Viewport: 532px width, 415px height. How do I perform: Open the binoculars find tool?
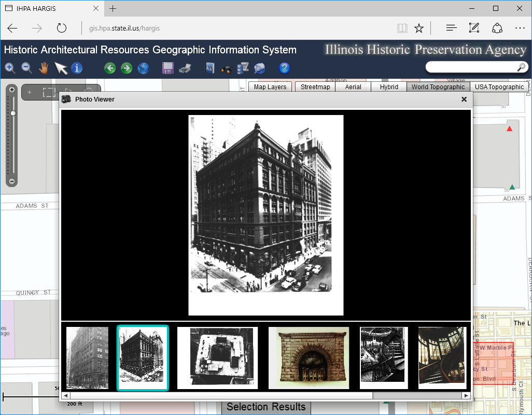tap(226, 68)
